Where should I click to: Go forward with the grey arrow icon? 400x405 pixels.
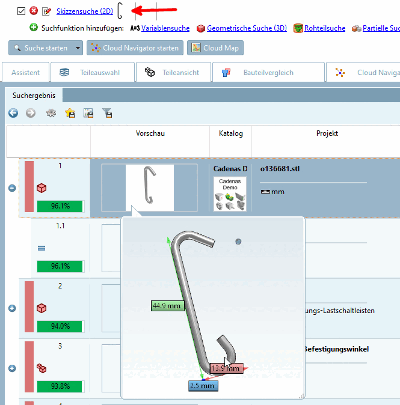click(31, 113)
